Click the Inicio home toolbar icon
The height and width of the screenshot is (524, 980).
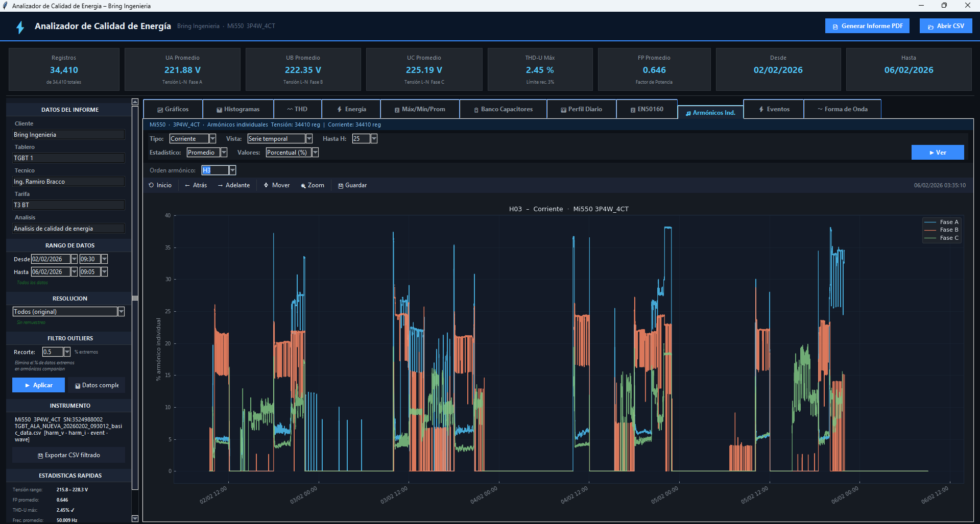click(160, 185)
